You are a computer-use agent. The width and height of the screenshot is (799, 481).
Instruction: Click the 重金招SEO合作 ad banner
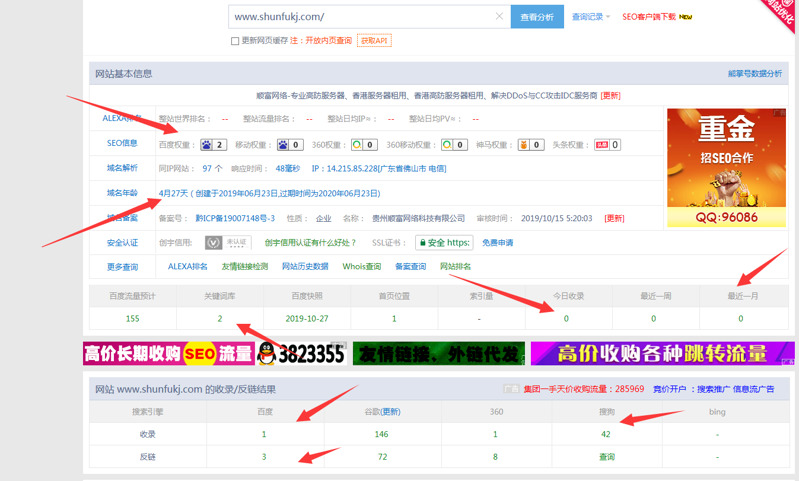coord(727,168)
